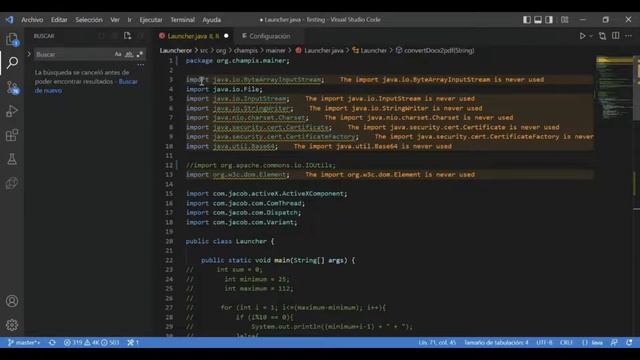Image resolution: width=640 pixels, height=360 pixels.
Task: Select the Search magnifier in activity bar
Action: click(x=12, y=63)
